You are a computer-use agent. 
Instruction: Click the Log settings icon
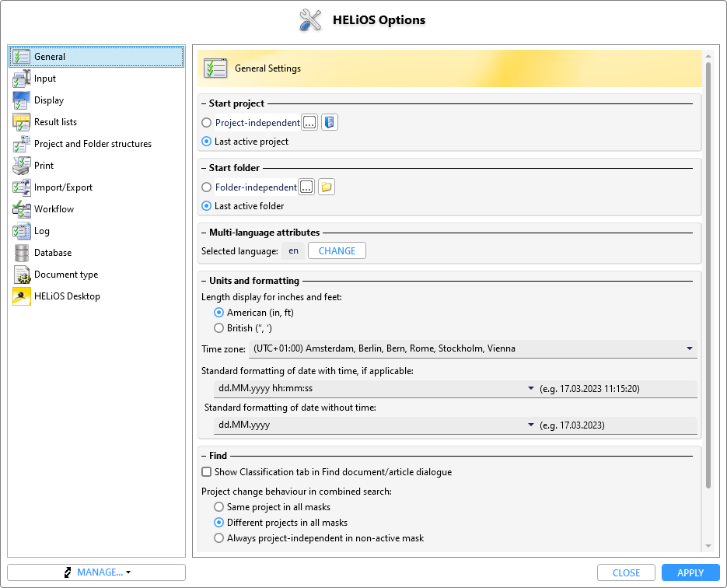tap(21, 231)
